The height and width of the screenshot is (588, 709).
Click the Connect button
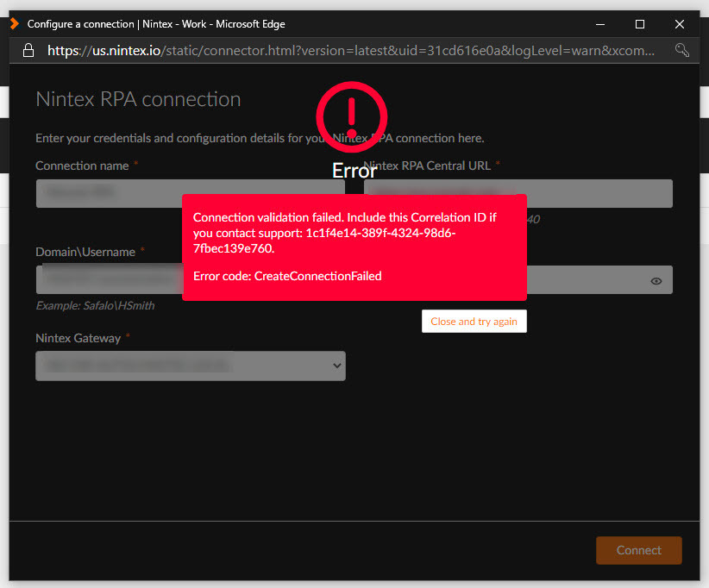[x=638, y=550]
